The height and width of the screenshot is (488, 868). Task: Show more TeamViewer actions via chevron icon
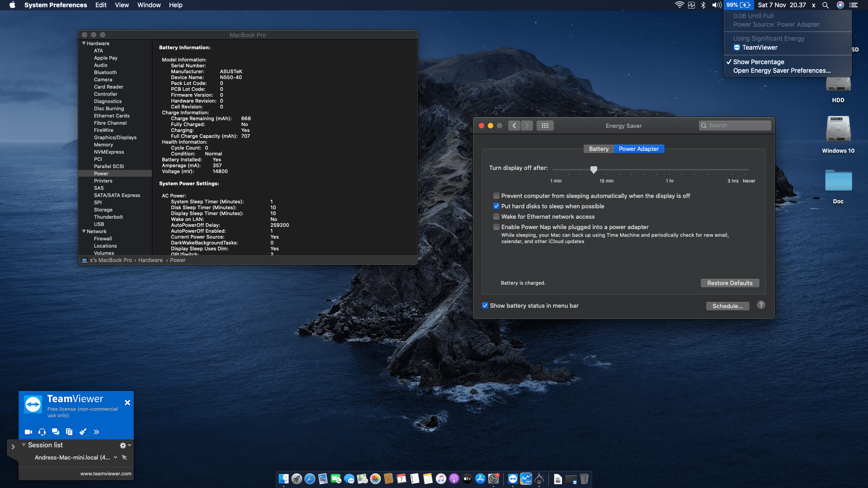point(96,432)
